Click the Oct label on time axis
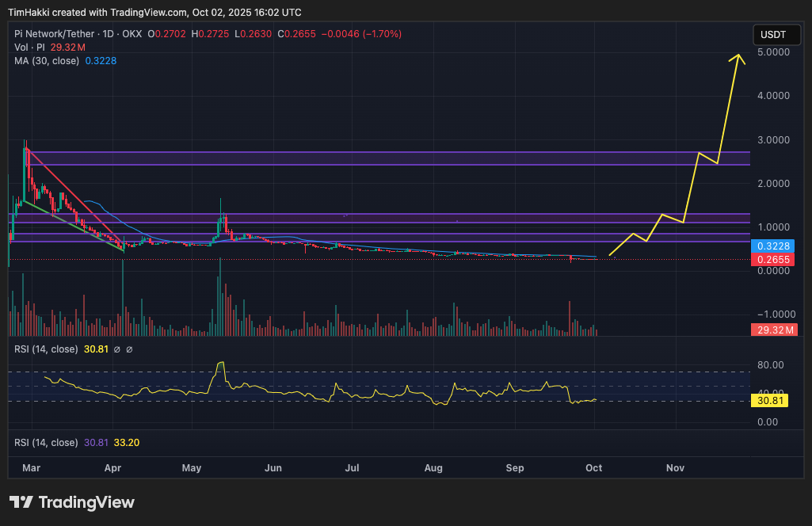 coord(595,468)
